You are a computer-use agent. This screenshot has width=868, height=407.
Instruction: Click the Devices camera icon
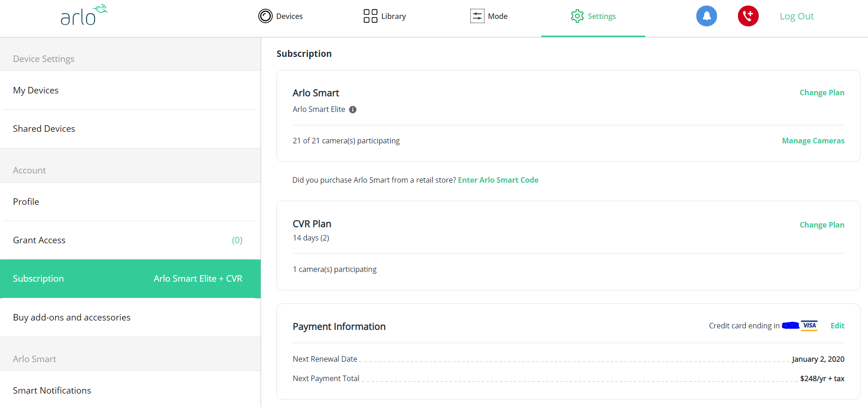265,16
